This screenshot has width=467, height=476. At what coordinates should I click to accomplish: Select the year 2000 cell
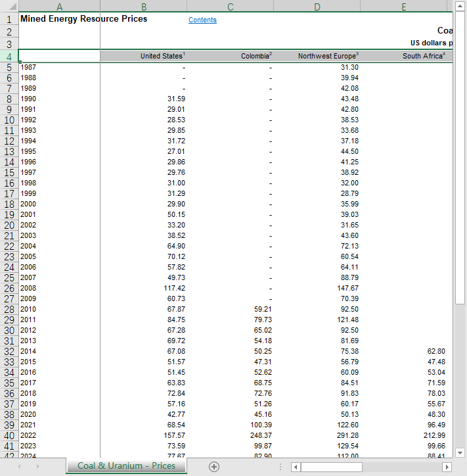click(x=59, y=204)
